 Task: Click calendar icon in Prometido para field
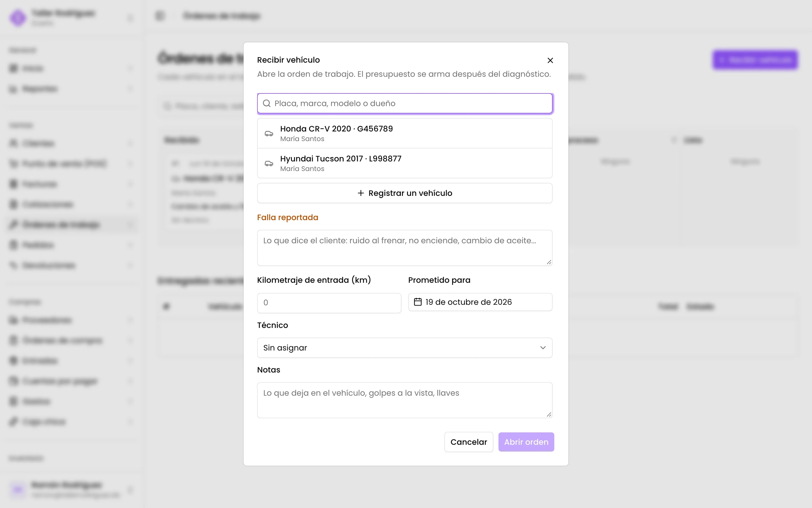point(418,302)
